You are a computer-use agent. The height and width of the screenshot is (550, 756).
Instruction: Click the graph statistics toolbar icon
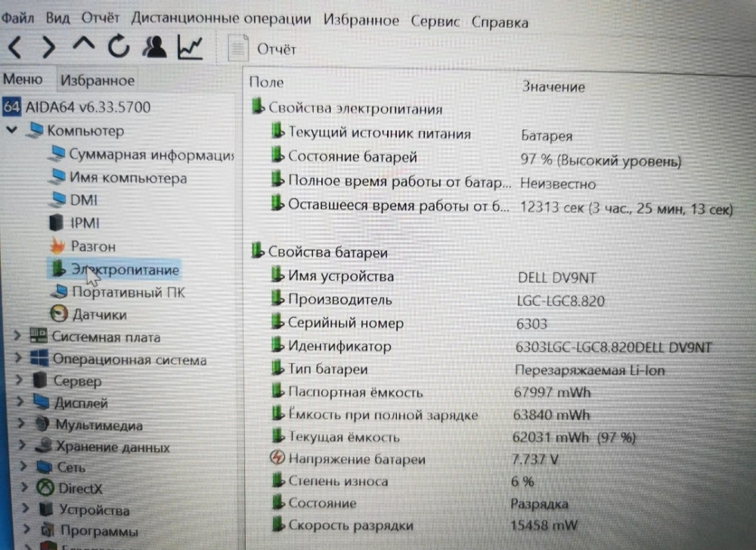point(191,47)
